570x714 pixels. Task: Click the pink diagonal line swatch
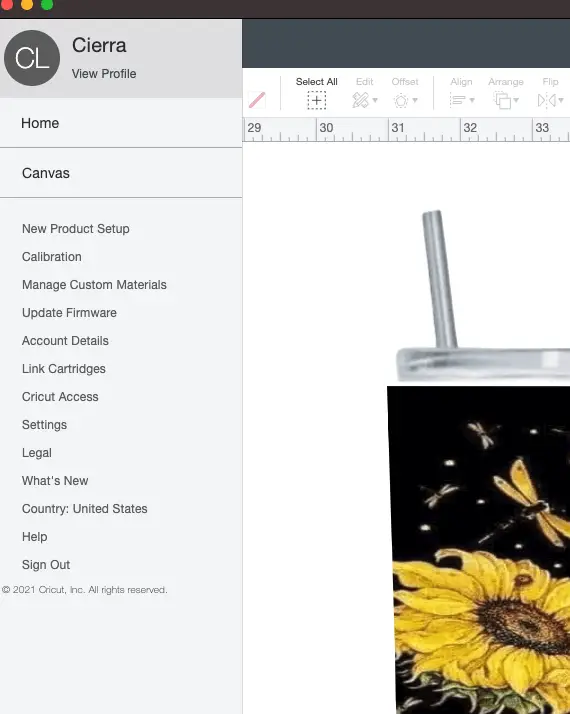(x=257, y=100)
